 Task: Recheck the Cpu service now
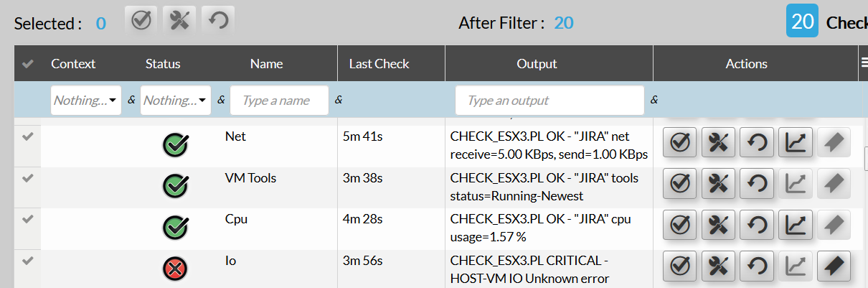(757, 226)
